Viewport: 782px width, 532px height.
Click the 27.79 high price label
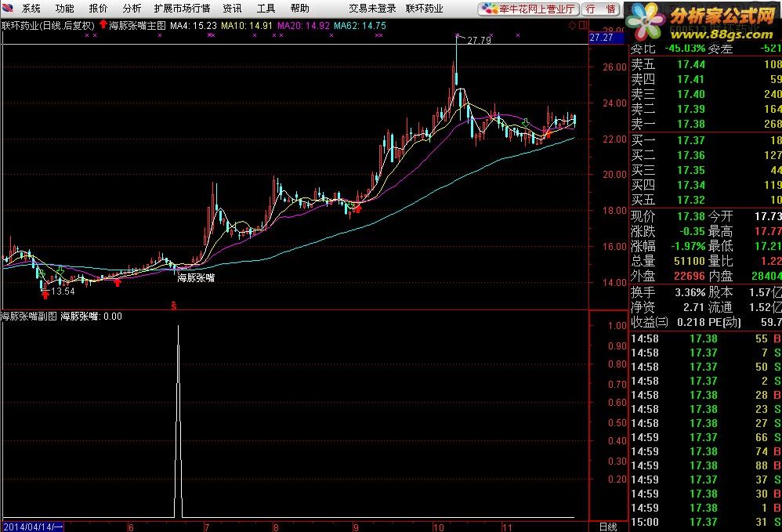pos(479,41)
